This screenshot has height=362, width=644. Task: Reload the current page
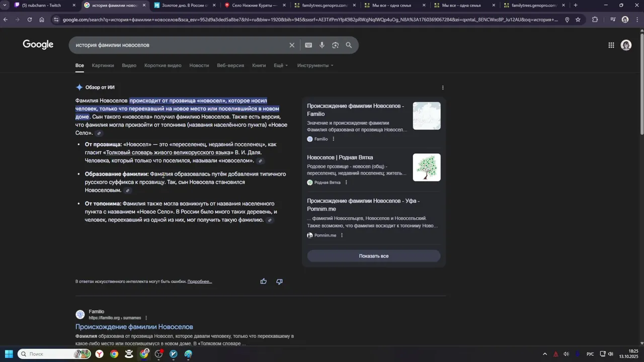pos(30,20)
